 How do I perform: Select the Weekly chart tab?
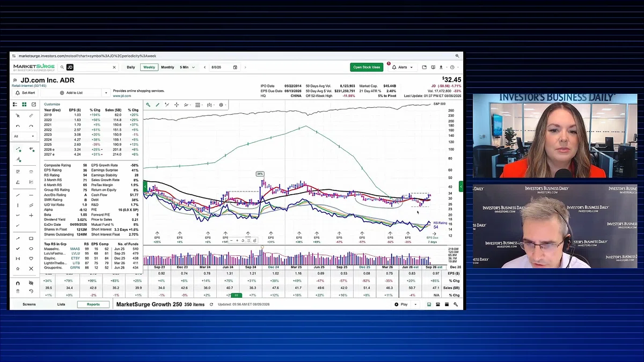[149, 68]
